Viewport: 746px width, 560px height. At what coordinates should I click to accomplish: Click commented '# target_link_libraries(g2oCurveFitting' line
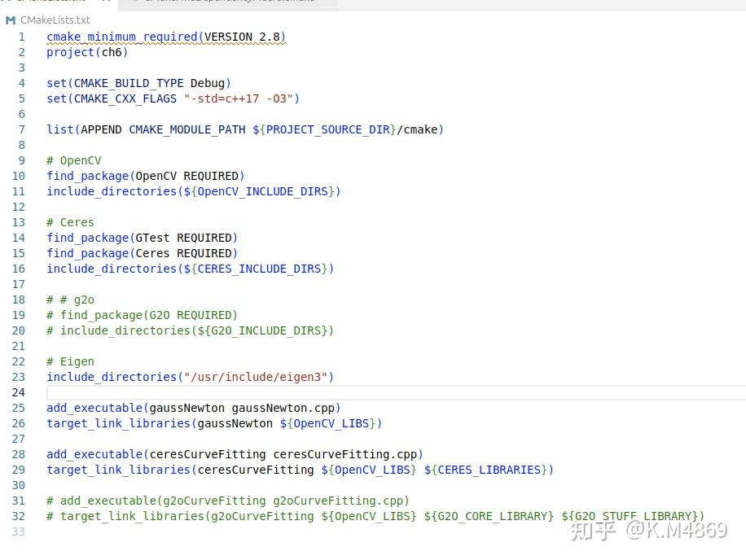(x=375, y=516)
